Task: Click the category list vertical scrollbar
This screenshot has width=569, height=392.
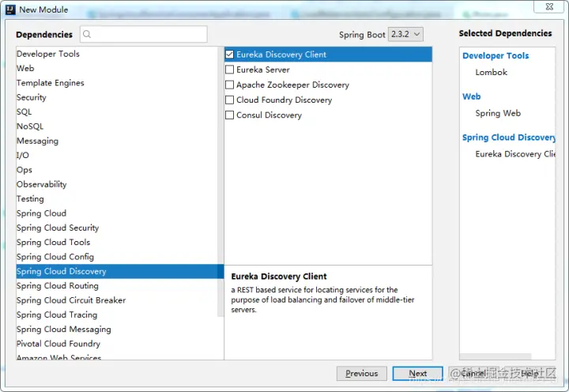Action: (x=220, y=182)
